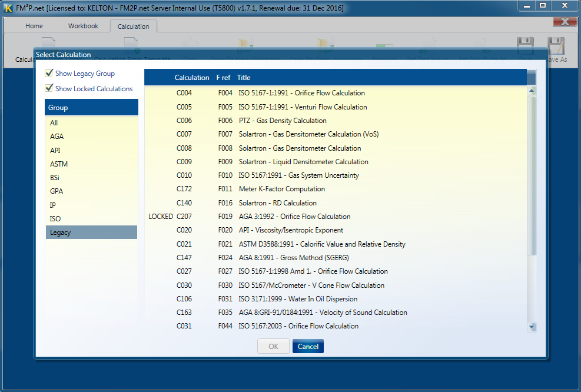Select C005 Venturi Flow Calculation row
This screenshot has width=581, height=392.
coord(336,107)
